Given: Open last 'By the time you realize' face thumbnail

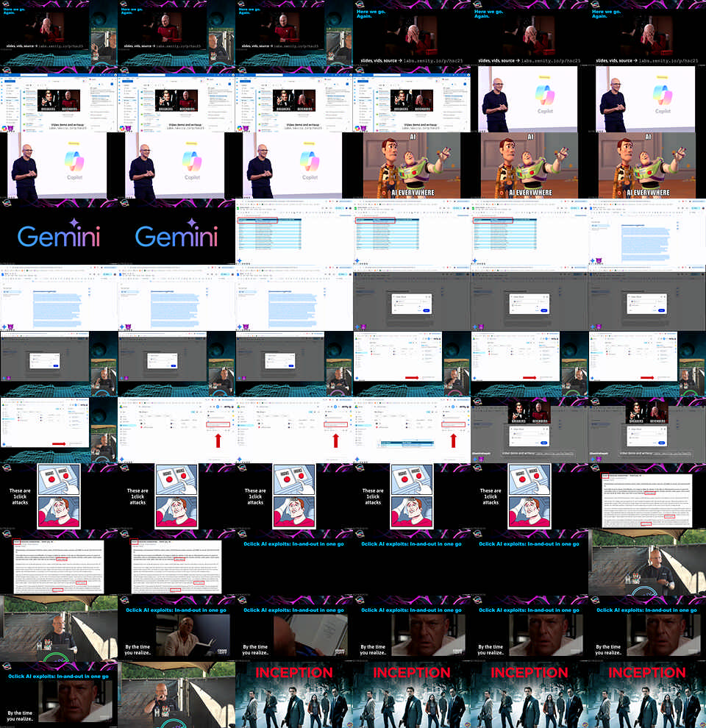Looking at the screenshot, I should (59, 695).
